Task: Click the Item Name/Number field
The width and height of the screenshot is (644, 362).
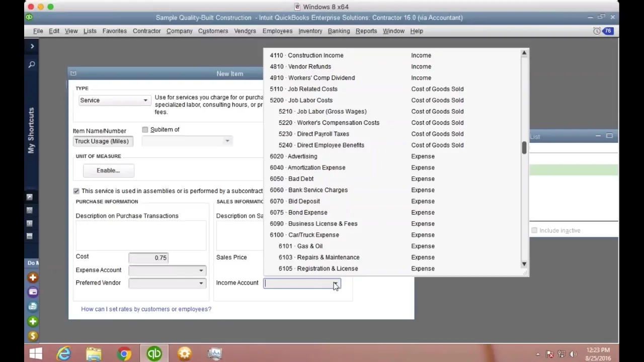Action: pos(103,141)
